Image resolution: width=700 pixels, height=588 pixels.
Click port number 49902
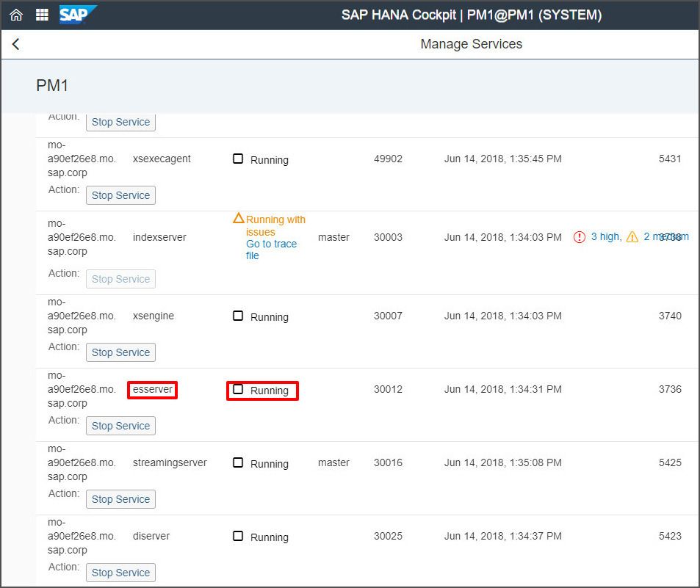(388, 159)
